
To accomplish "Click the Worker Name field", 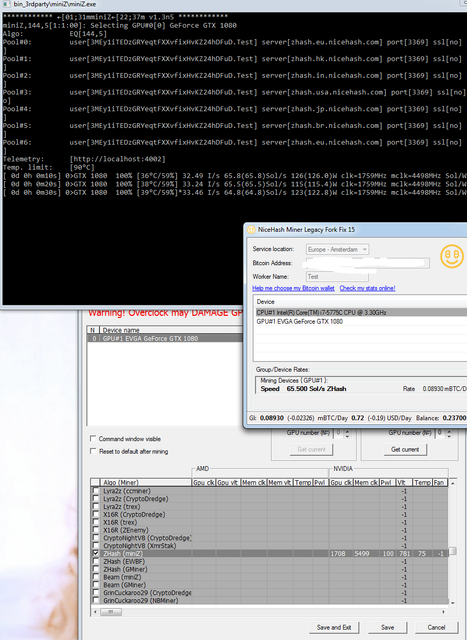I will (x=337, y=277).
